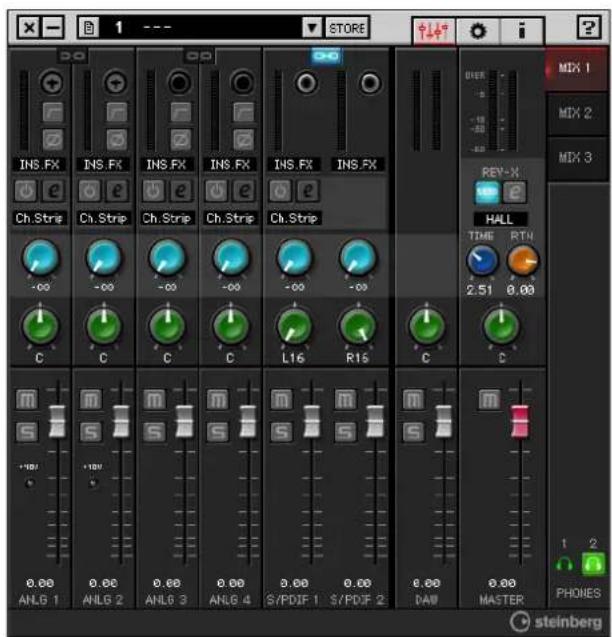Select headphones 2 output
This screenshot has width=612, height=637.
click(593, 564)
